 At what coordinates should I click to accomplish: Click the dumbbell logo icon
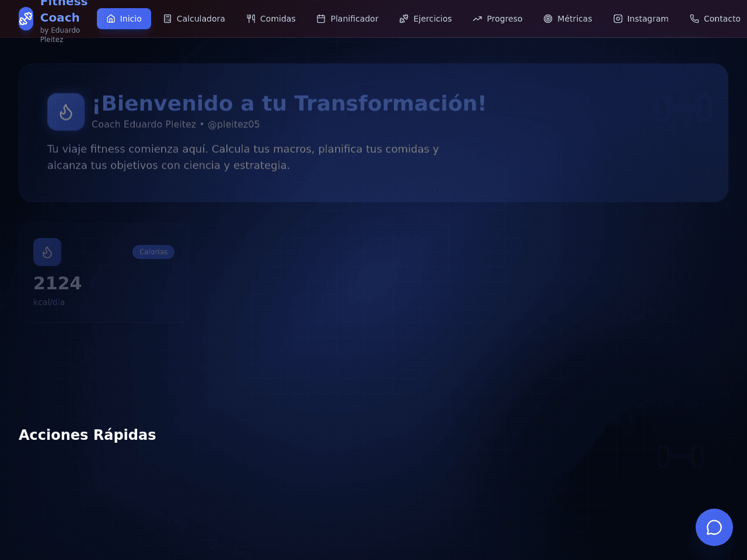tap(26, 19)
